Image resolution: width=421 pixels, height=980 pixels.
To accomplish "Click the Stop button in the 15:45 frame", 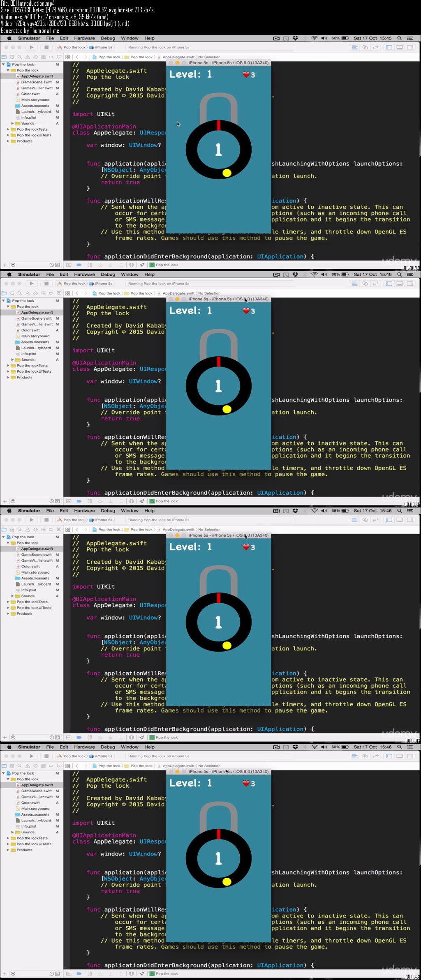I will coord(46,47).
